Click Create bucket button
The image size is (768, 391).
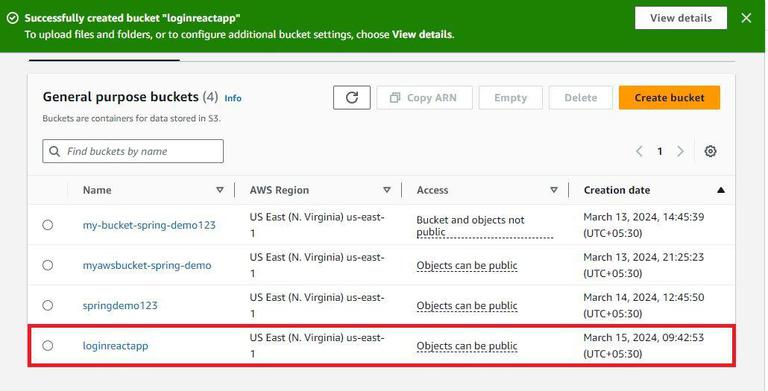(670, 98)
